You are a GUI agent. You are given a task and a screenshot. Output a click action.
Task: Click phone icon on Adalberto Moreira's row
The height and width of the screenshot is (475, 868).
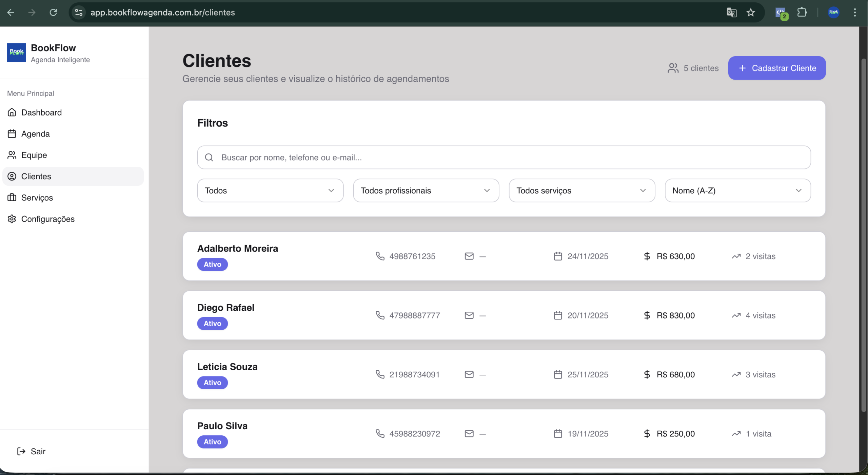[380, 256]
